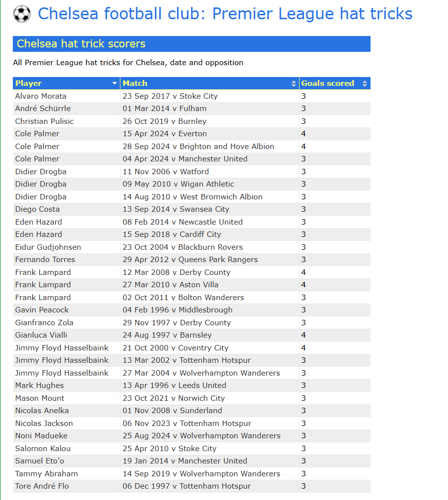This screenshot has height=500, width=448.
Task: Select the Salomon Kalou cell
Action: point(66,449)
